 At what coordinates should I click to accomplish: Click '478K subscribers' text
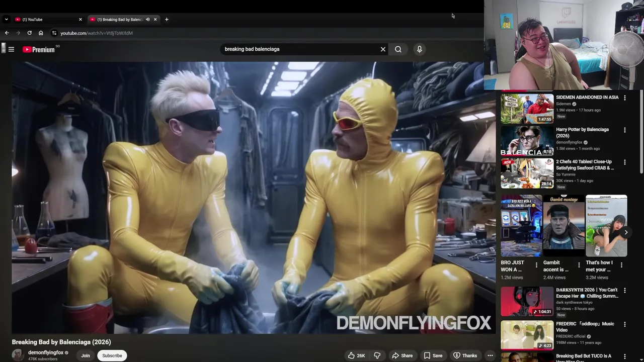pos(43,359)
